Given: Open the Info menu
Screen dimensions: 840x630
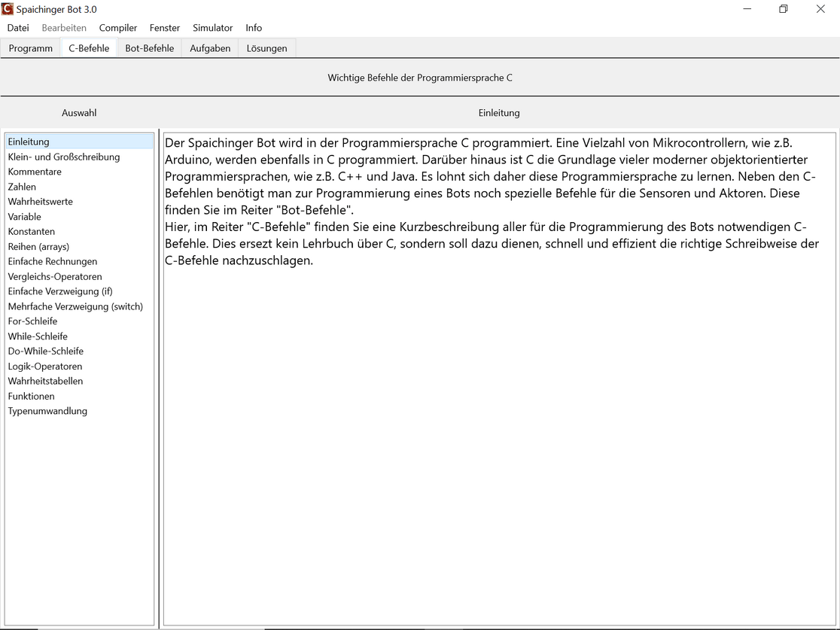Looking at the screenshot, I should tap(254, 28).
